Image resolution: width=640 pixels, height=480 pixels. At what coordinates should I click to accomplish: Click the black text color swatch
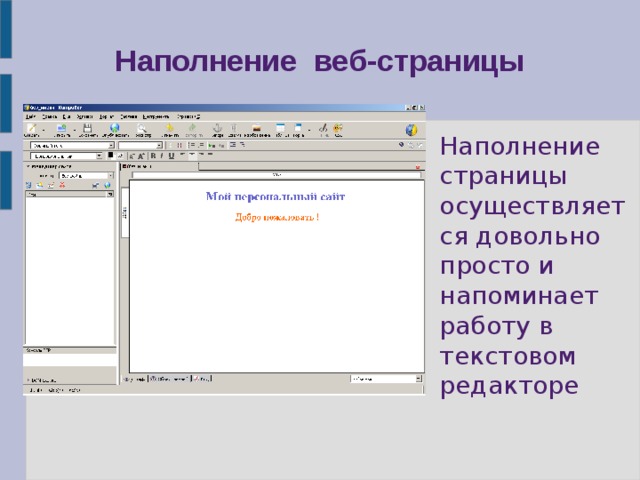pos(110,155)
